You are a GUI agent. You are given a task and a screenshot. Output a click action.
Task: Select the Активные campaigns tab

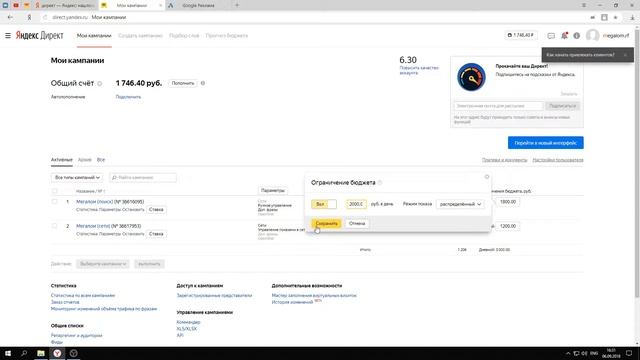(62, 160)
